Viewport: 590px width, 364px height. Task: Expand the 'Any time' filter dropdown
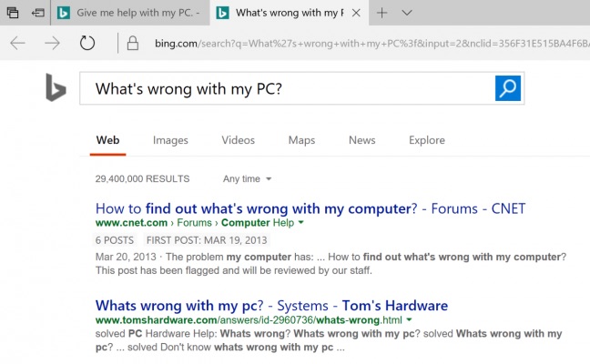[x=247, y=178]
